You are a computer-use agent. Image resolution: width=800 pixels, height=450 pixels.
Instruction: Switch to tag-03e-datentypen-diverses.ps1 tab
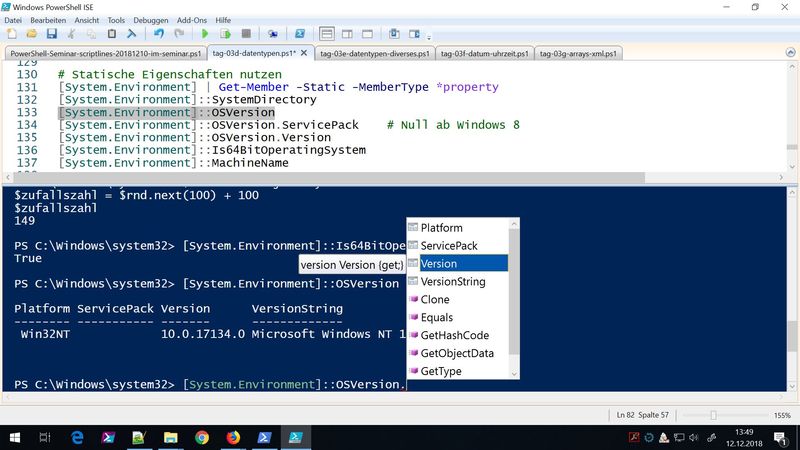[x=375, y=53]
